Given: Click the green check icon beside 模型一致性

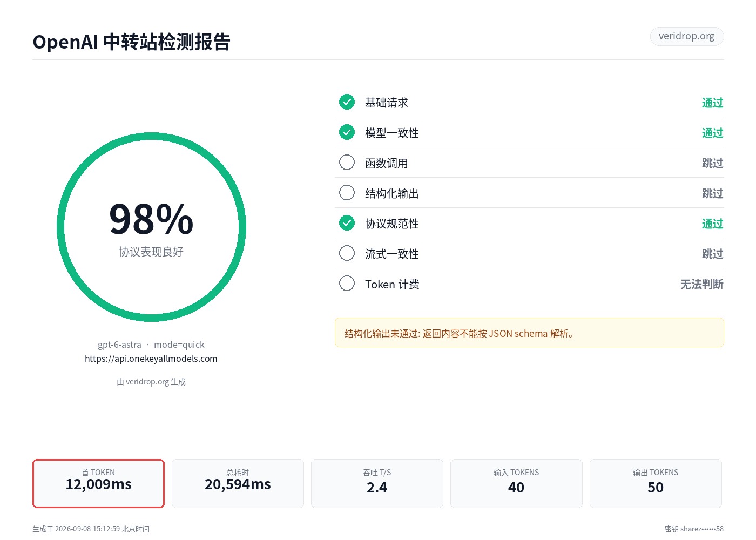Looking at the screenshot, I should [347, 132].
